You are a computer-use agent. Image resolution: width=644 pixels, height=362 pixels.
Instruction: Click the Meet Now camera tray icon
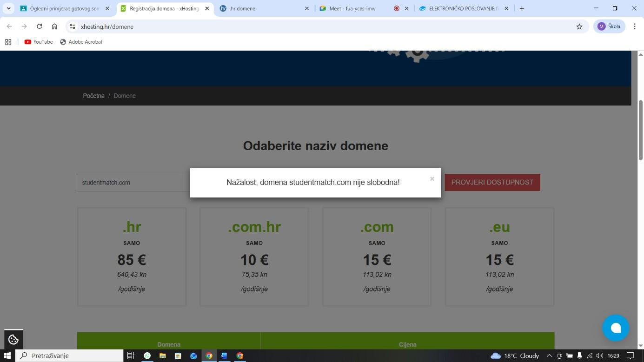pos(559,355)
